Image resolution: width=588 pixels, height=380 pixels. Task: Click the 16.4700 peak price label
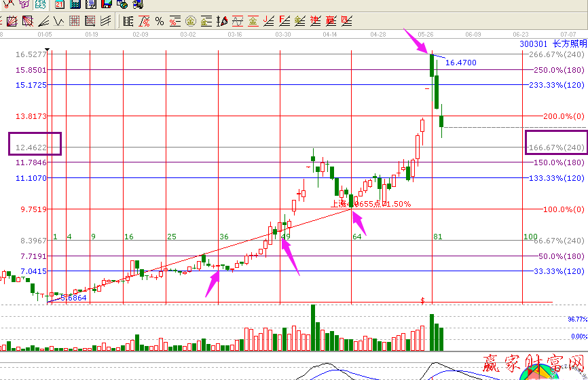point(460,63)
